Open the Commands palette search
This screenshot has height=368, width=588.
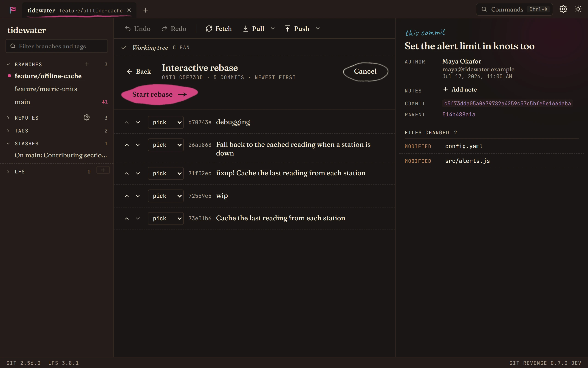[x=514, y=9]
